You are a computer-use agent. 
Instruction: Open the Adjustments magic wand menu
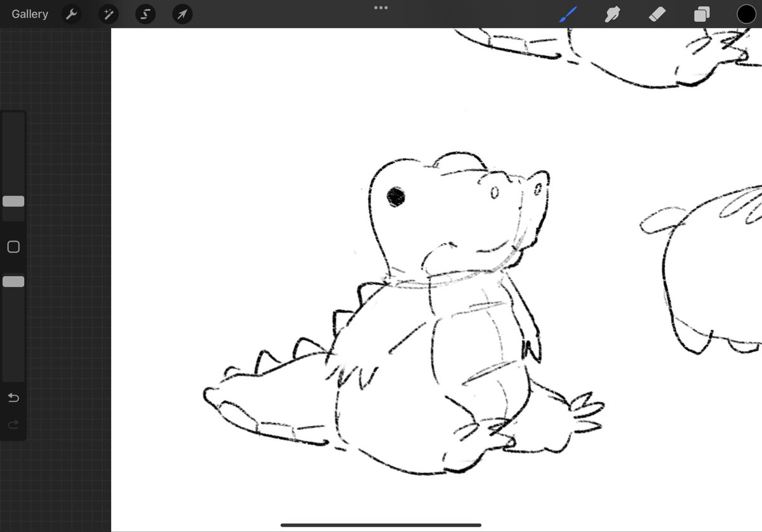pyautogui.click(x=108, y=13)
